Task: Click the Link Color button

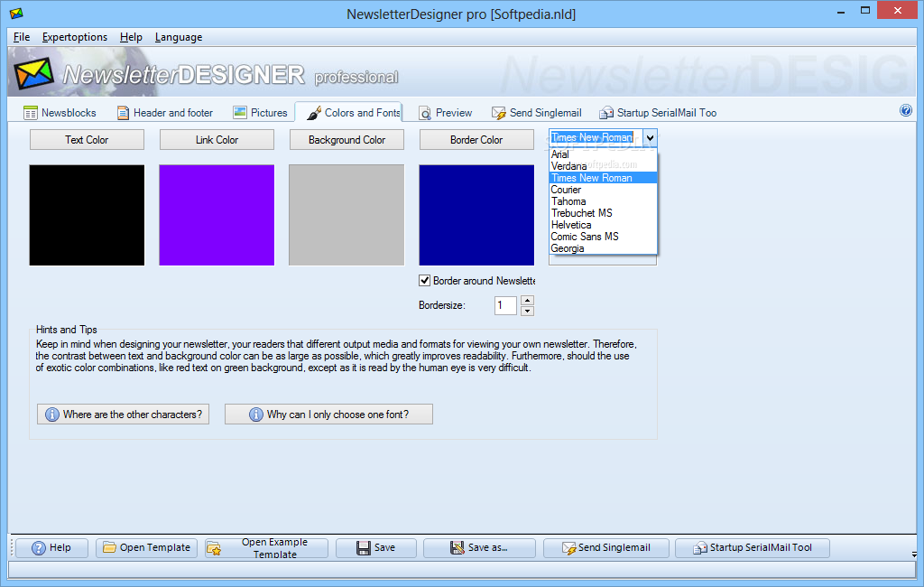Action: pos(217,140)
